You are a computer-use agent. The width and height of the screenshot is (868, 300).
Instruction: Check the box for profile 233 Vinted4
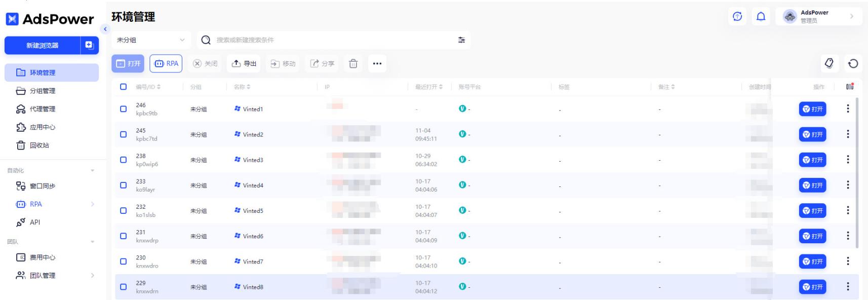pyautogui.click(x=123, y=185)
